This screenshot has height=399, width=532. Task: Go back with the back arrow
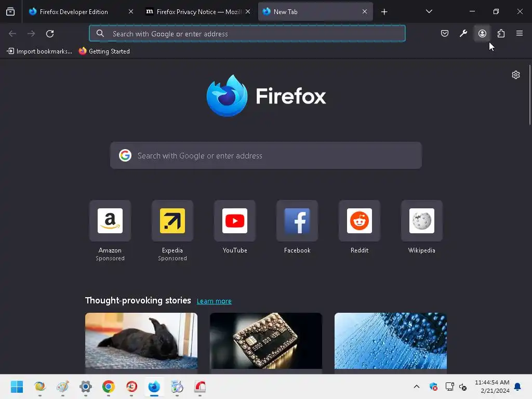click(x=12, y=34)
